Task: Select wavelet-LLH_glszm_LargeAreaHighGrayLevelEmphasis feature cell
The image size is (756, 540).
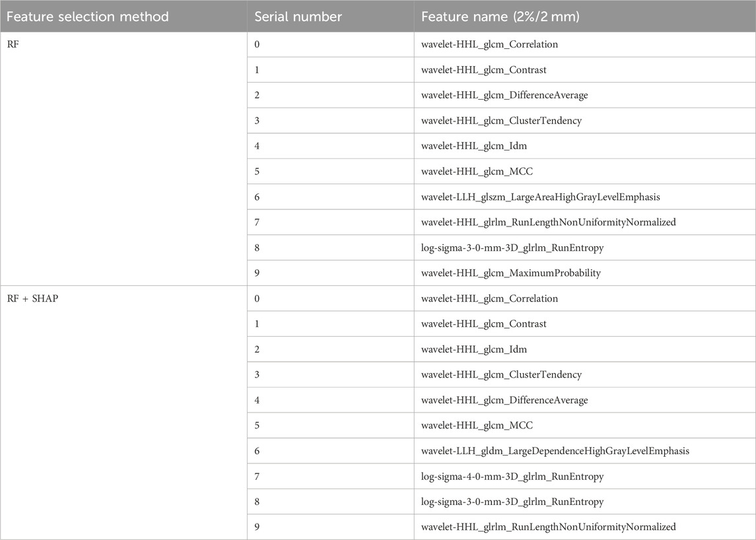Action: (585, 197)
